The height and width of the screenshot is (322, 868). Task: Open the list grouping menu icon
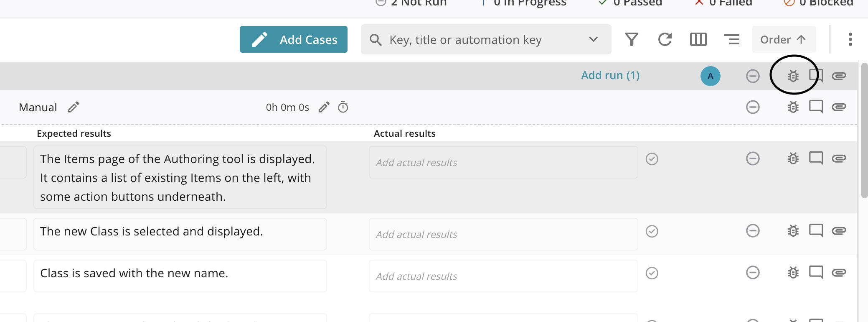(x=732, y=40)
